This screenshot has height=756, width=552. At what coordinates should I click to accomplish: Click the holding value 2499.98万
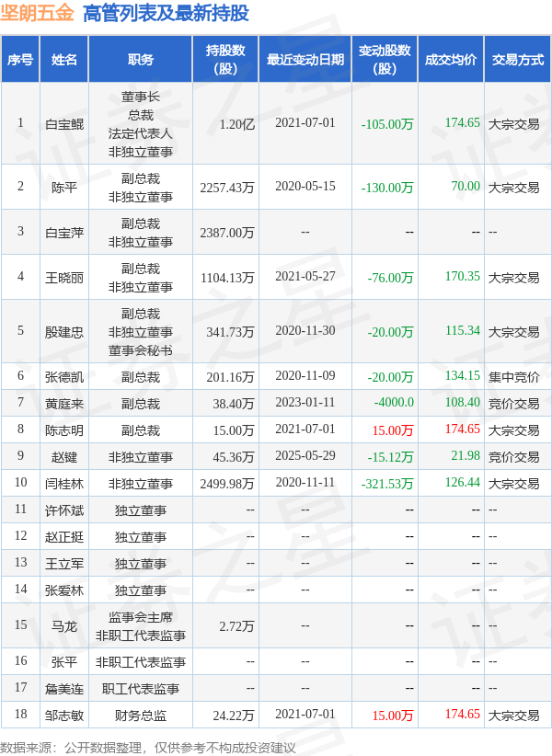coord(227,484)
